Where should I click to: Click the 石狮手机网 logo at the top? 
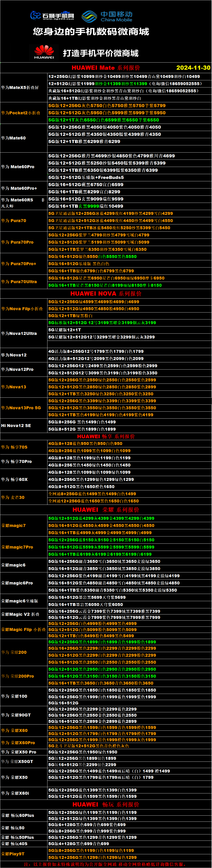52,15
